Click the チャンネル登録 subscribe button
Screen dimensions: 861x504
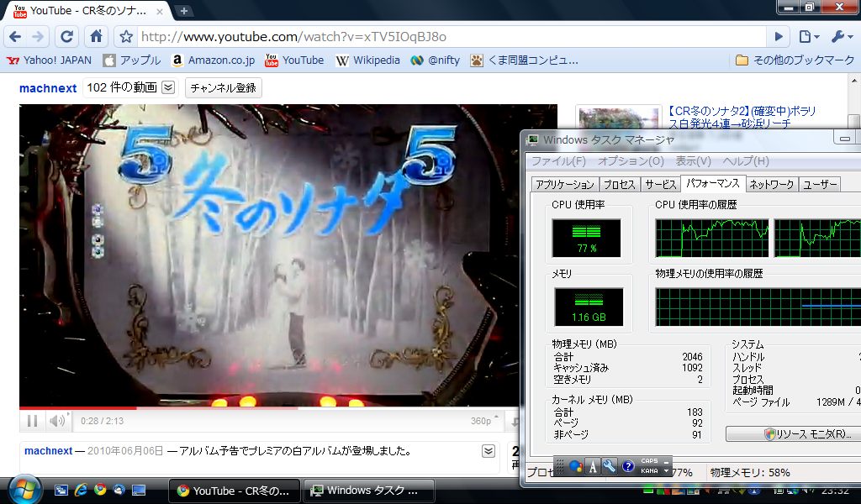[x=223, y=87]
